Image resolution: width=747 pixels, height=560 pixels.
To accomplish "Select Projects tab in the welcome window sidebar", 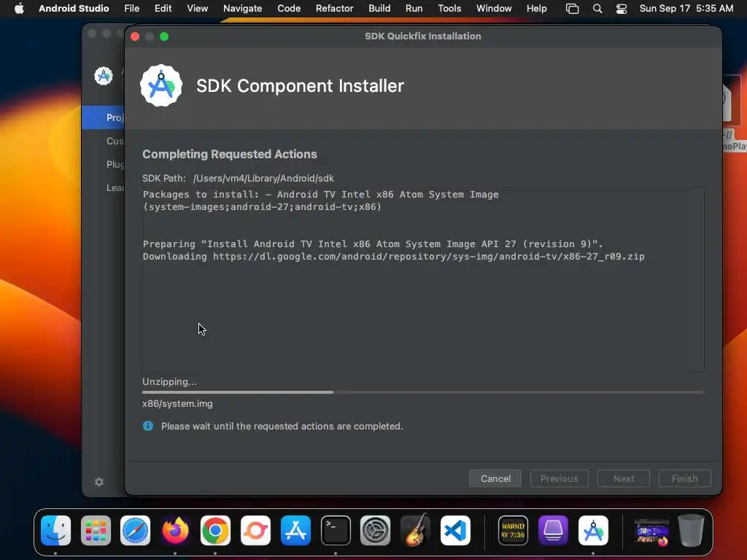I will coord(104,117).
